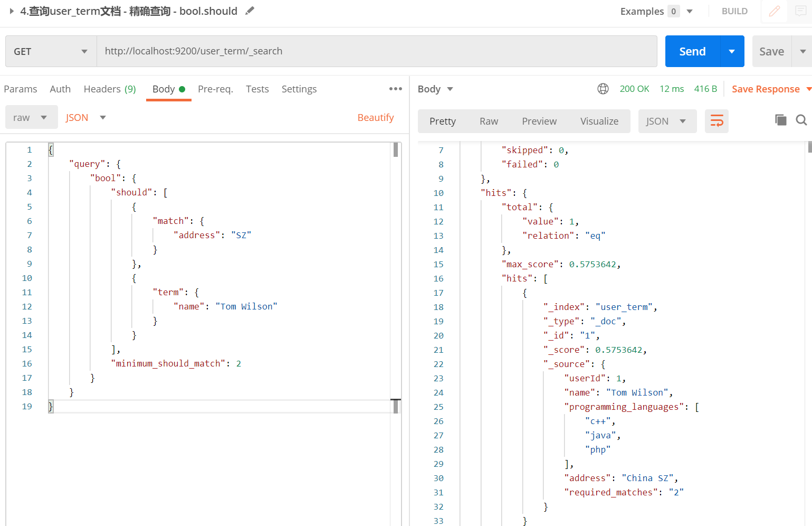
Task: Open the Save options arrow
Action: [803, 51]
